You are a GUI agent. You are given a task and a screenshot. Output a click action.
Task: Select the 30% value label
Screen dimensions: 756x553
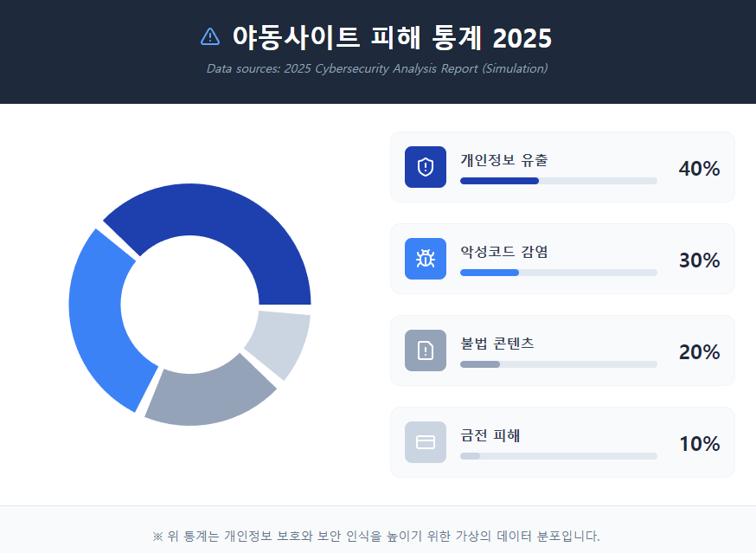point(699,260)
